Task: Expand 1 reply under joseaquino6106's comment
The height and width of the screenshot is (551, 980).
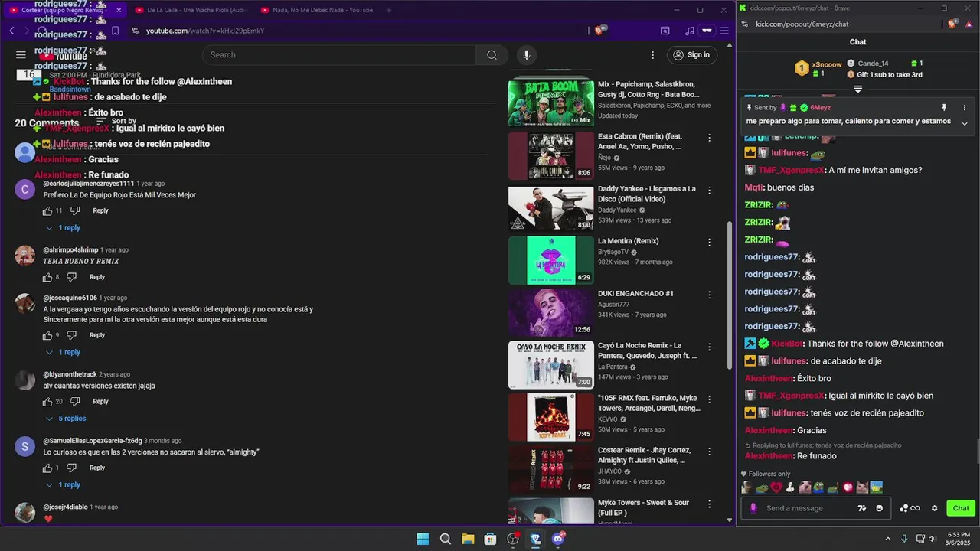Action: pos(63,352)
